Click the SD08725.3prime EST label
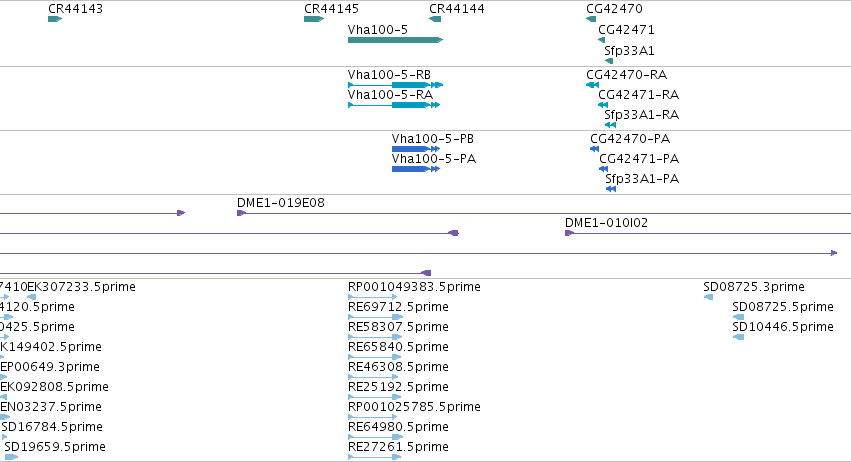851x462 pixels. coord(754,287)
